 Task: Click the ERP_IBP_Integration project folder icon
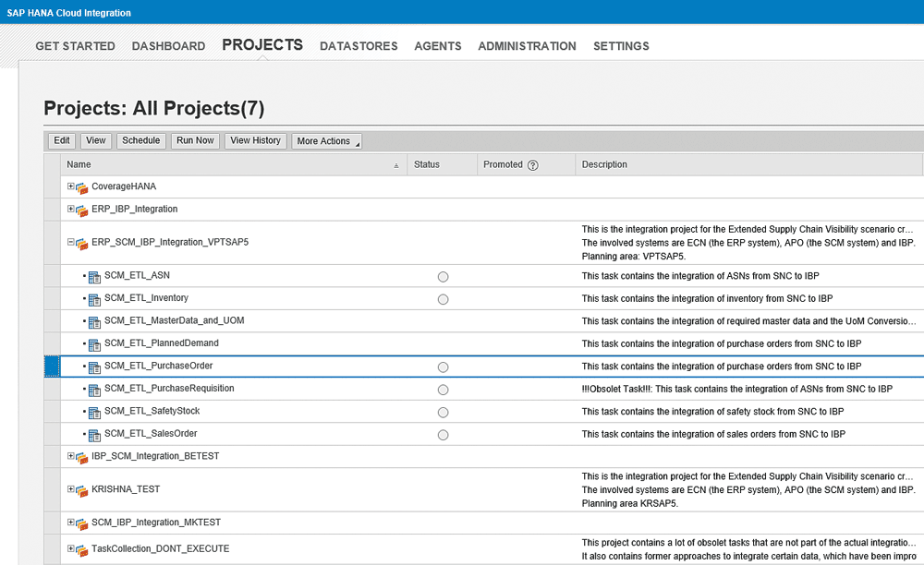click(82, 210)
